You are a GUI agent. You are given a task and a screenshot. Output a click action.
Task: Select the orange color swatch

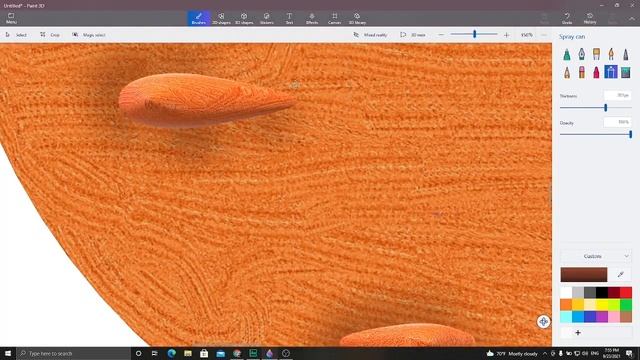click(566, 304)
